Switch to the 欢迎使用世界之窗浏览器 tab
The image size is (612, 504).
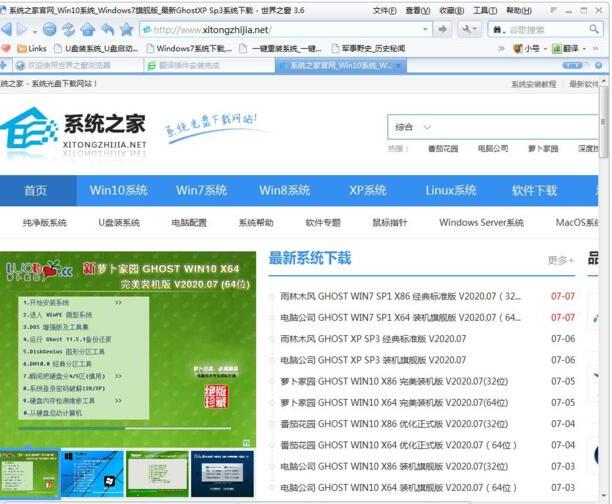(78, 65)
